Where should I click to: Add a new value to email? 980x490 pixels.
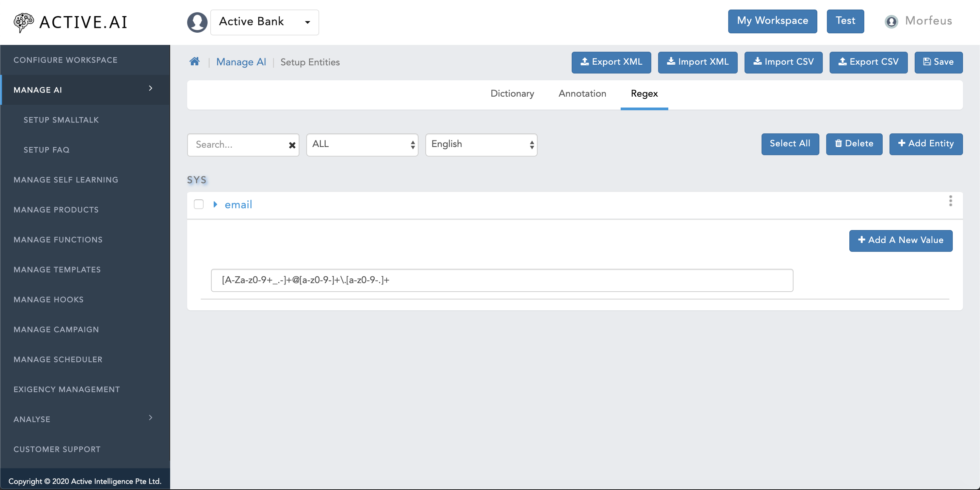(x=900, y=241)
